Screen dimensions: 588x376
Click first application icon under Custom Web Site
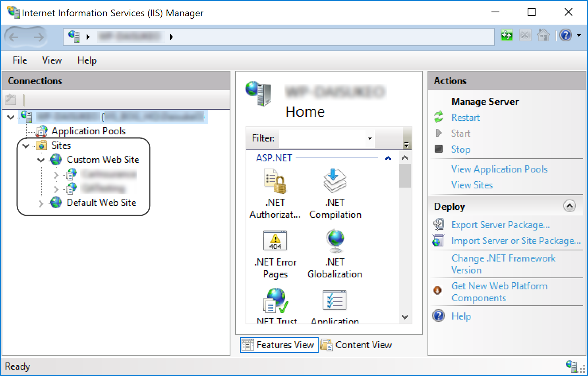point(72,174)
